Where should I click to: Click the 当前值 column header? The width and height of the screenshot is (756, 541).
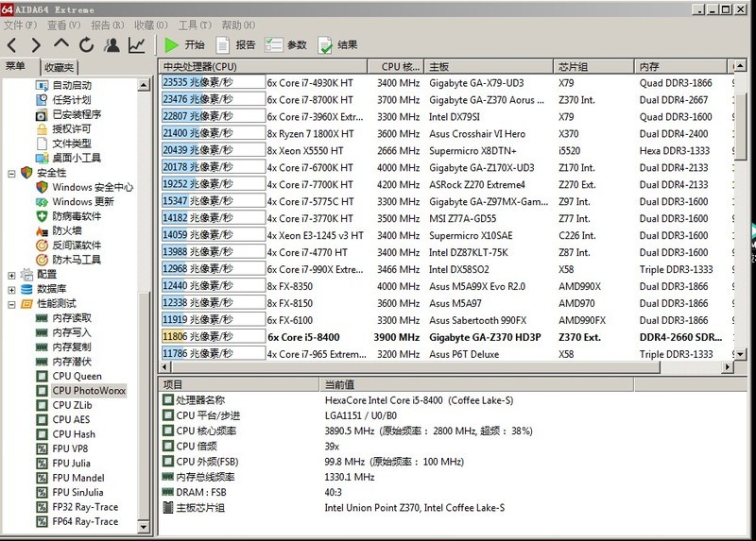coord(476,384)
